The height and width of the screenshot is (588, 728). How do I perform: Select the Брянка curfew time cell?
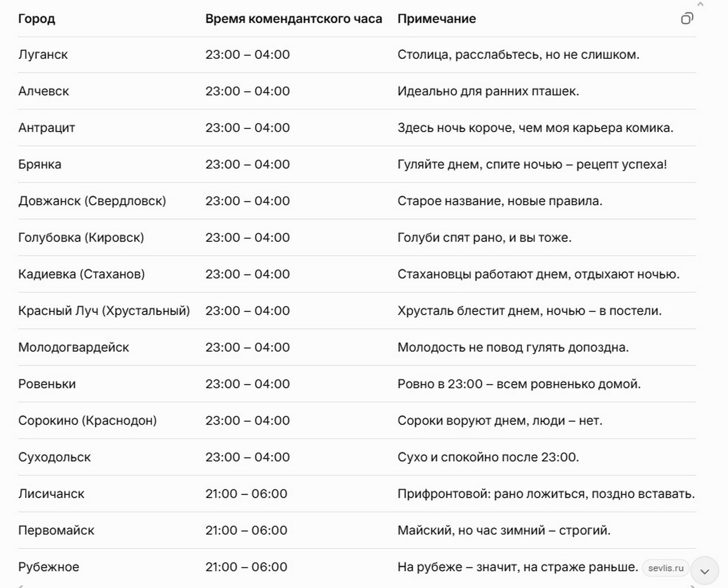tap(248, 164)
